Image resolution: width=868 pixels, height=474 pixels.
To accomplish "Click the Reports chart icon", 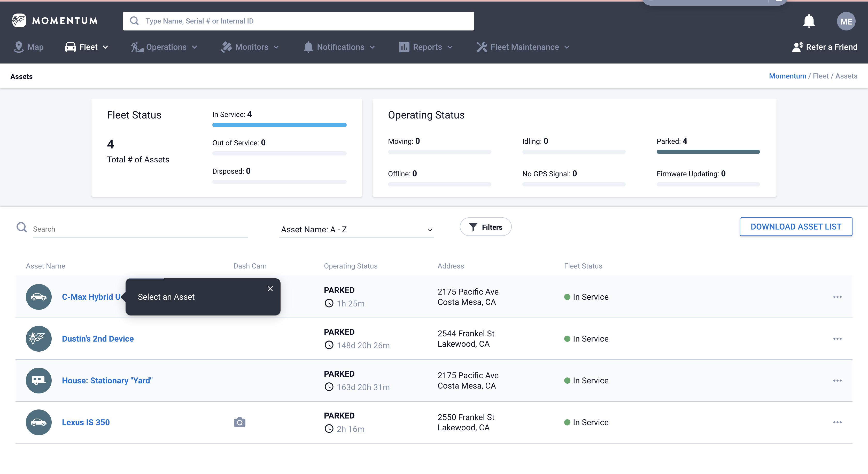I will [404, 47].
